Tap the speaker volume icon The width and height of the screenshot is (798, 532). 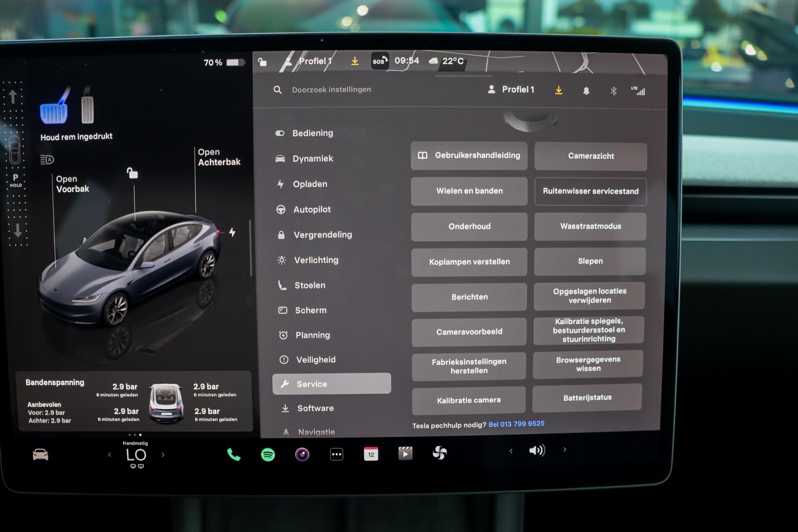click(537, 450)
